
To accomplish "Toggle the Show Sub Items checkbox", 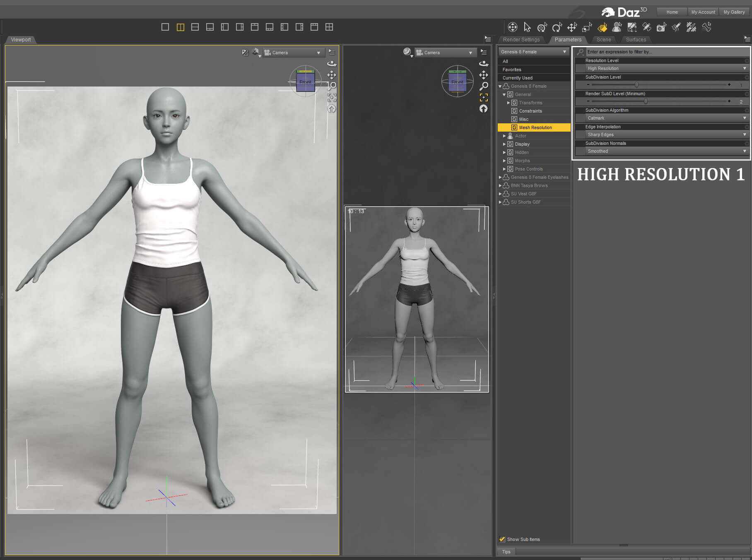I will [x=502, y=539].
